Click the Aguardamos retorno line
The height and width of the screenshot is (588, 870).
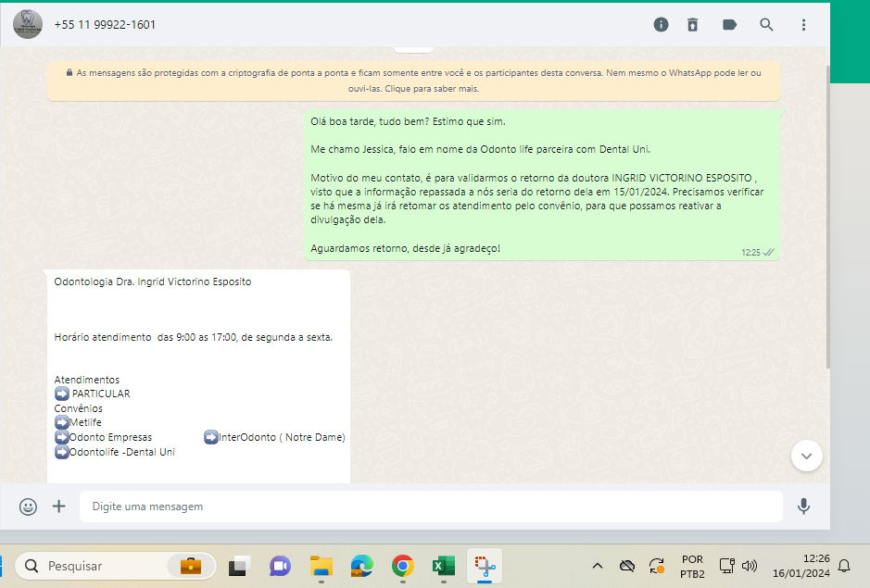[405, 248]
